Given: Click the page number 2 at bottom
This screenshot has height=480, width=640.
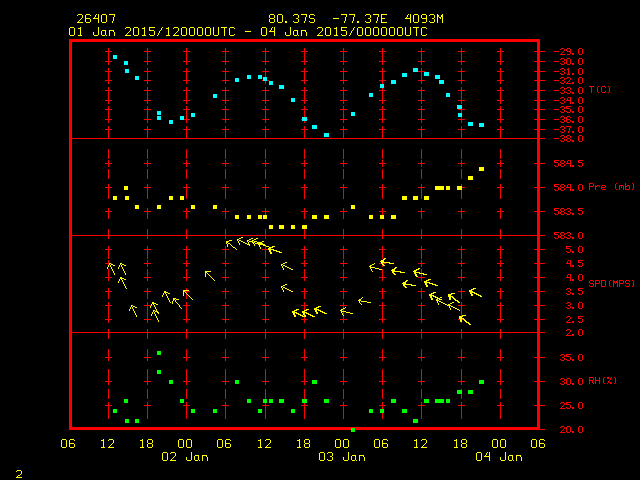Looking at the screenshot, I should pos(19,474).
